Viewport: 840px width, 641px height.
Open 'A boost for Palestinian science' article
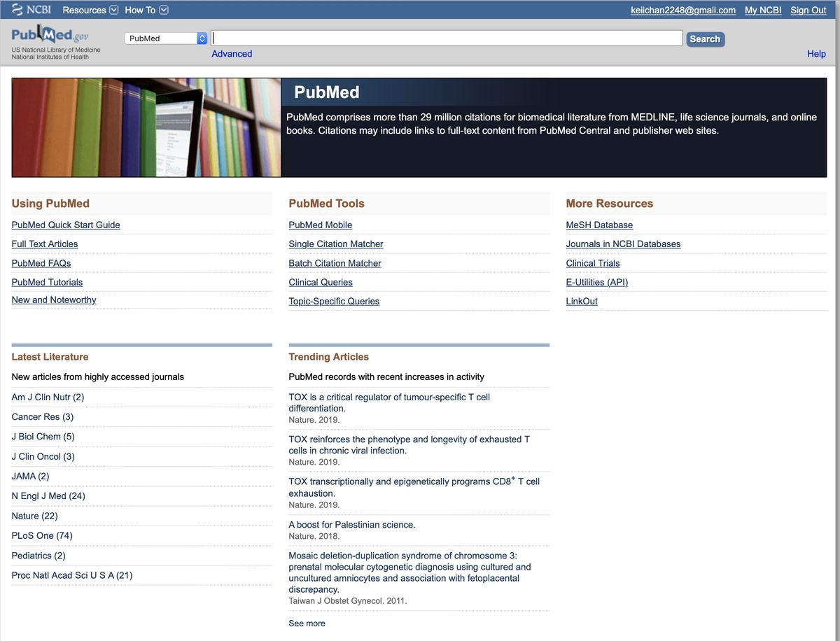coord(352,524)
